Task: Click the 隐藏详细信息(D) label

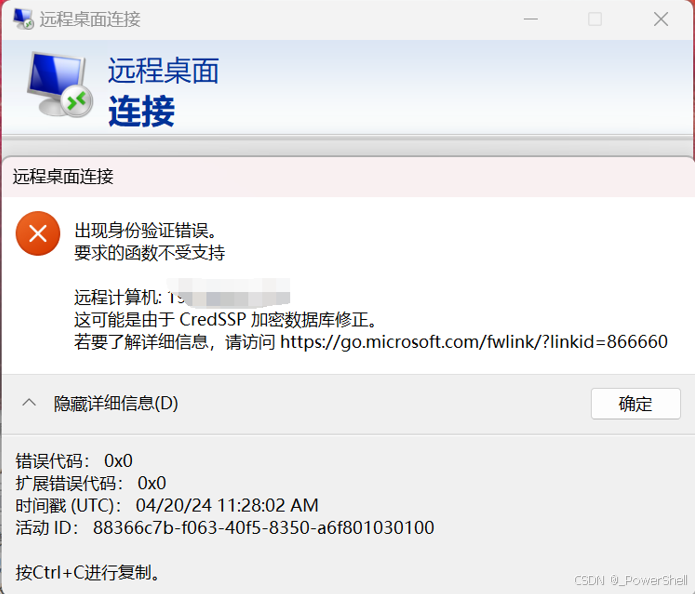Action: (116, 403)
